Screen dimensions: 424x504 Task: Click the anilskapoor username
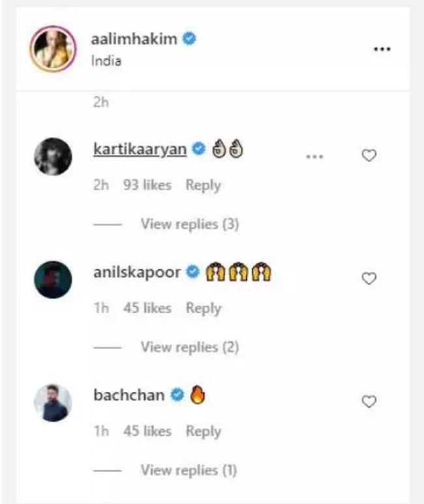pyautogui.click(x=137, y=273)
